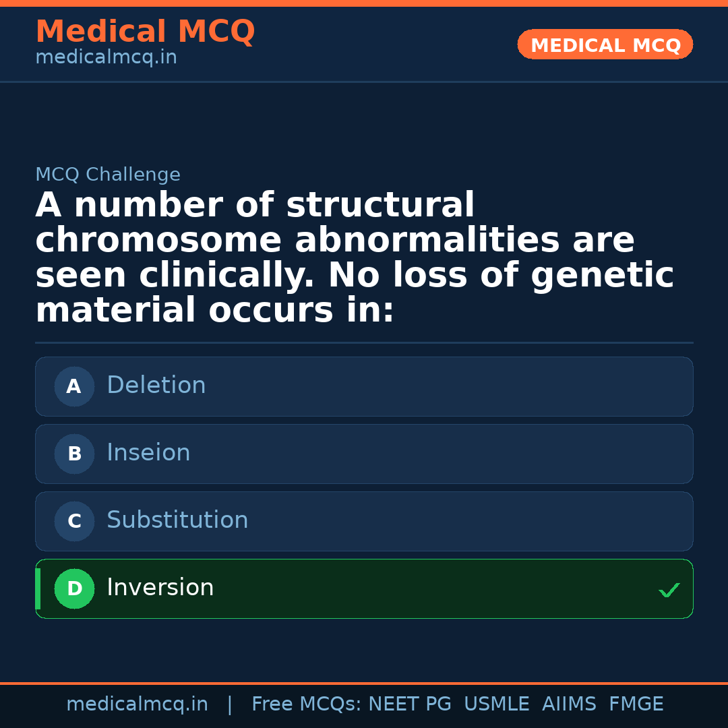Open medicalmcq.in link under the header title
The image size is (728, 728).
pyautogui.click(x=106, y=58)
